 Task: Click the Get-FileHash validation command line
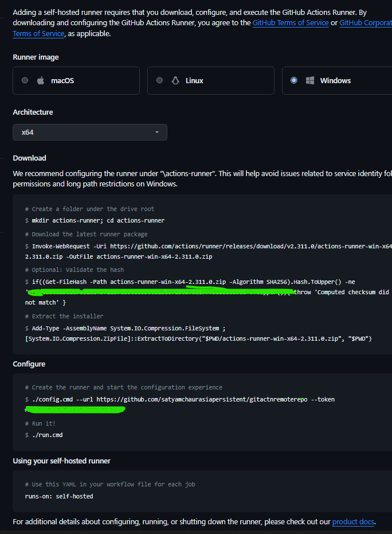pos(193,282)
